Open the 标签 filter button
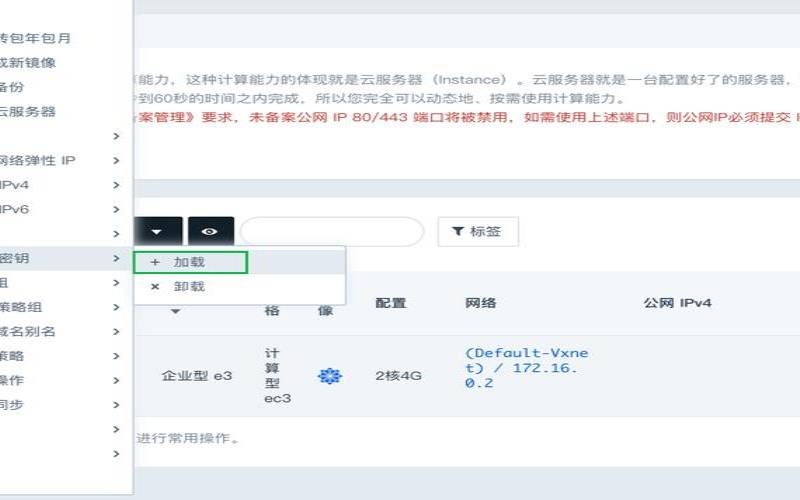800x500 pixels. click(478, 232)
